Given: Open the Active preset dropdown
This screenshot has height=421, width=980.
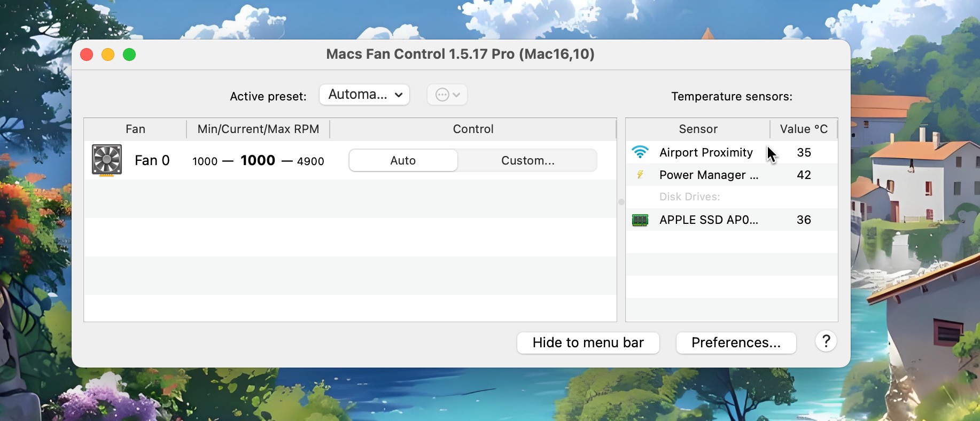Looking at the screenshot, I should [364, 95].
